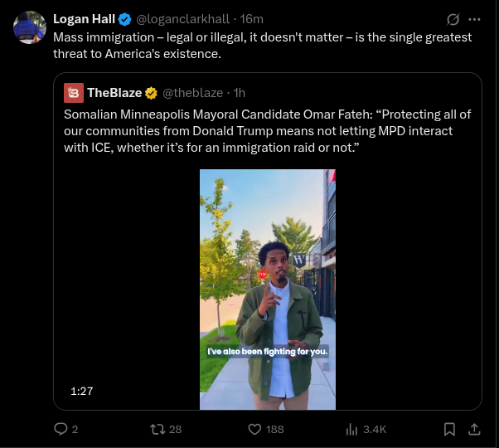Open the Logan Hall display name link
Screen dimensions: 499x448
pyautogui.click(x=84, y=19)
